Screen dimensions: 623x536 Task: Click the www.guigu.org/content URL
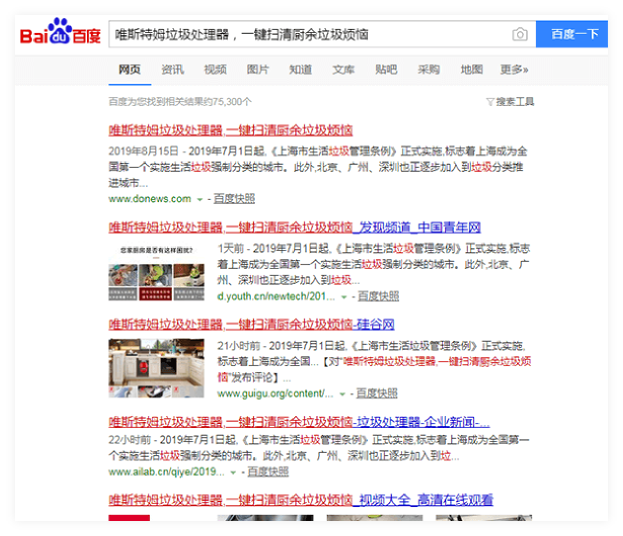coord(275,393)
